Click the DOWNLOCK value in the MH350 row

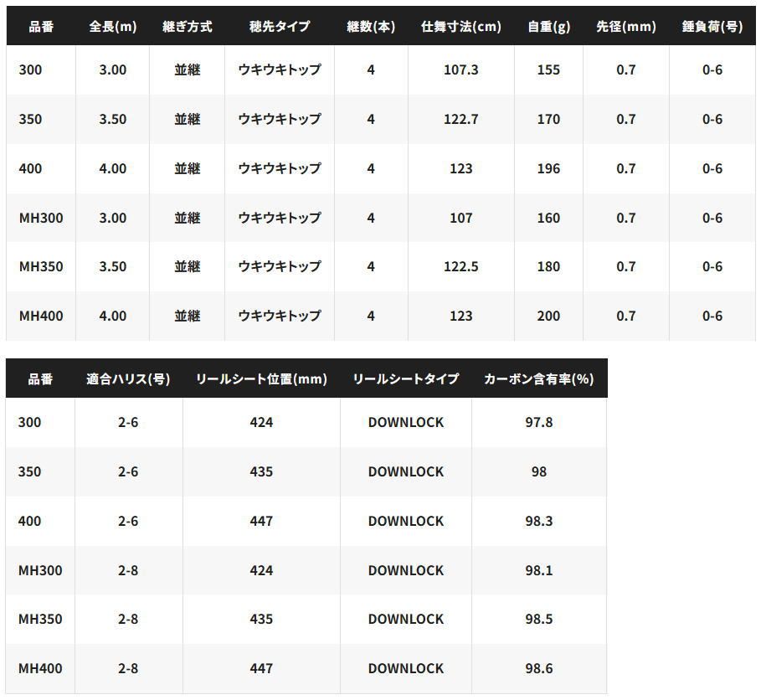pos(405,620)
